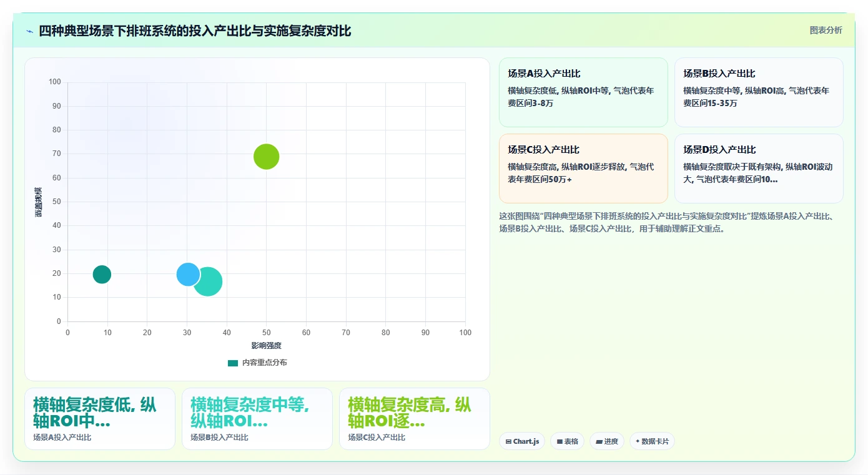This screenshot has height=475, width=868.
Task: Open the 场景B投入产出比 info card
Action: pos(759,92)
